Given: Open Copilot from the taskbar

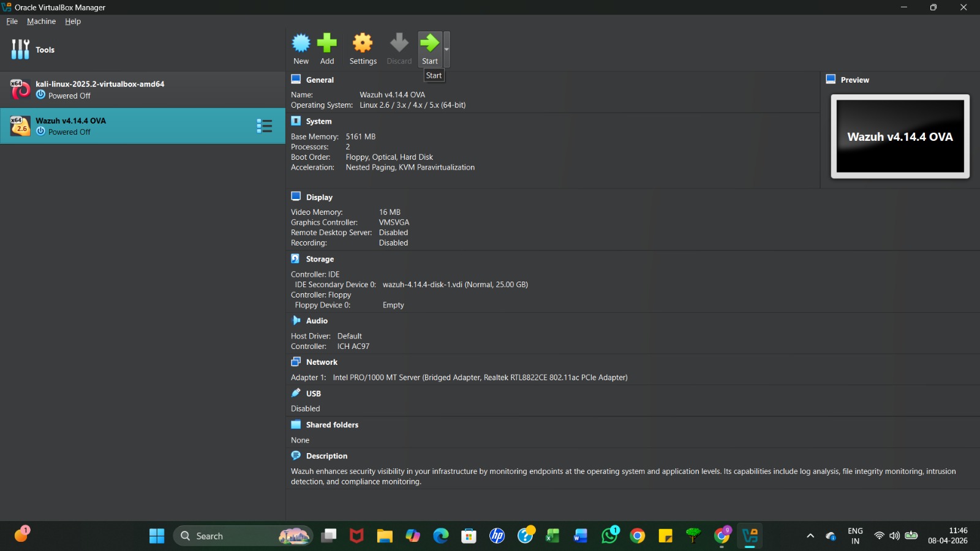Looking at the screenshot, I should point(413,536).
